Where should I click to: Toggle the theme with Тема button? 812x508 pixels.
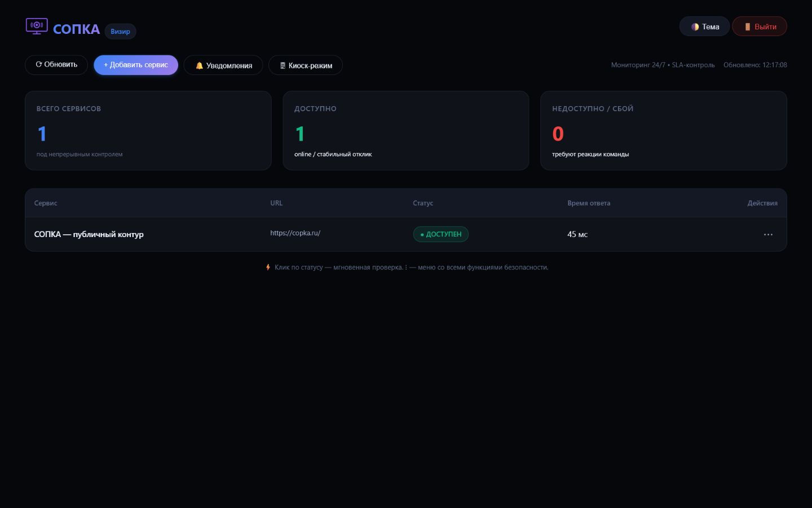pyautogui.click(x=704, y=27)
